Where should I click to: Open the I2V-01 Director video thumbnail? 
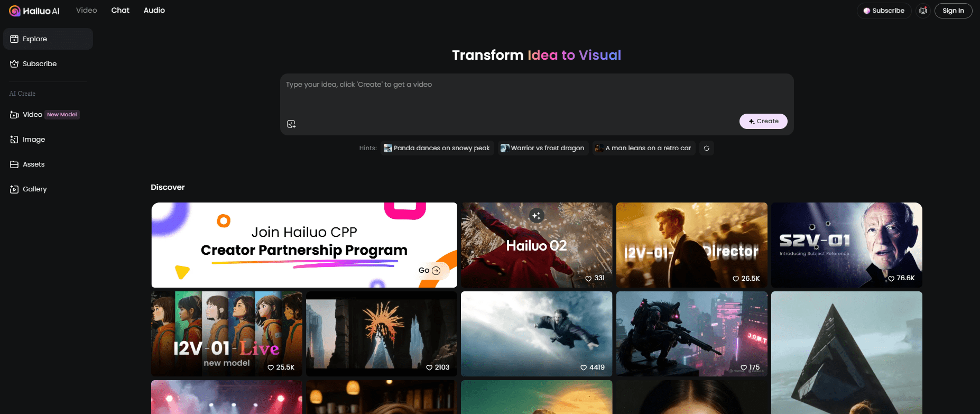click(x=691, y=245)
